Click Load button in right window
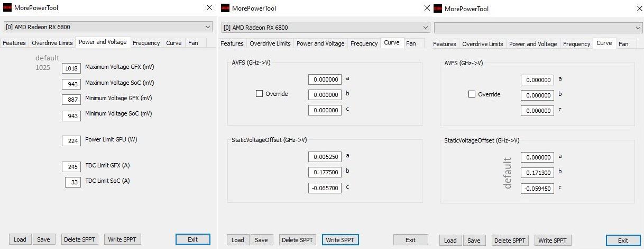The width and height of the screenshot is (644, 249). pyautogui.click(x=450, y=241)
